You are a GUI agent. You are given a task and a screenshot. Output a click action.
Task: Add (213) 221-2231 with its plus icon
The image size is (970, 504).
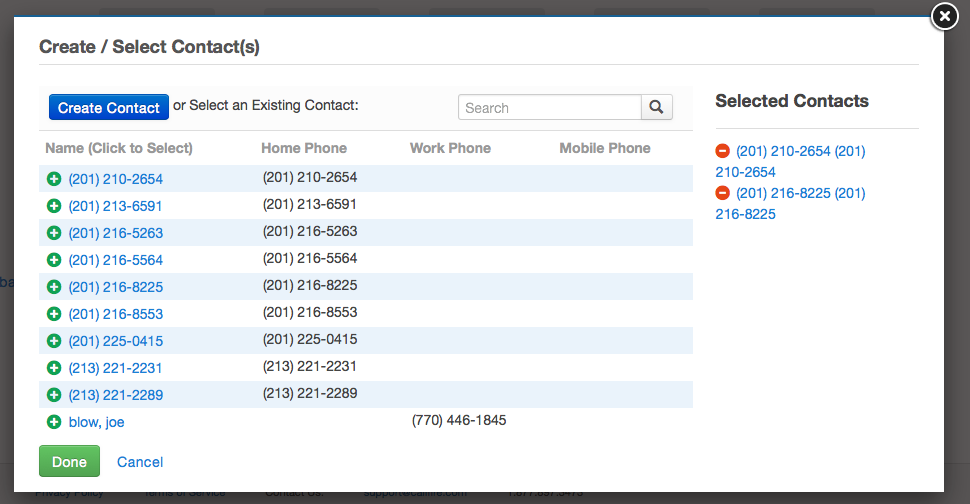54,368
